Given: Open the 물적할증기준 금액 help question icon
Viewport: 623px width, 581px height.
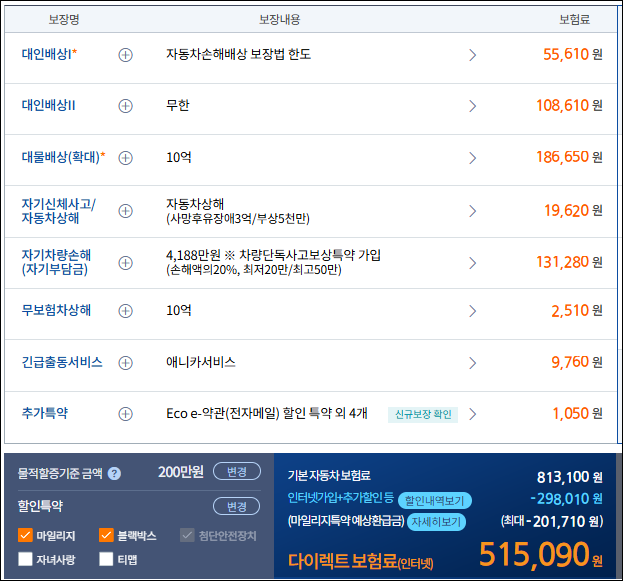Looking at the screenshot, I should pyautogui.click(x=114, y=473).
